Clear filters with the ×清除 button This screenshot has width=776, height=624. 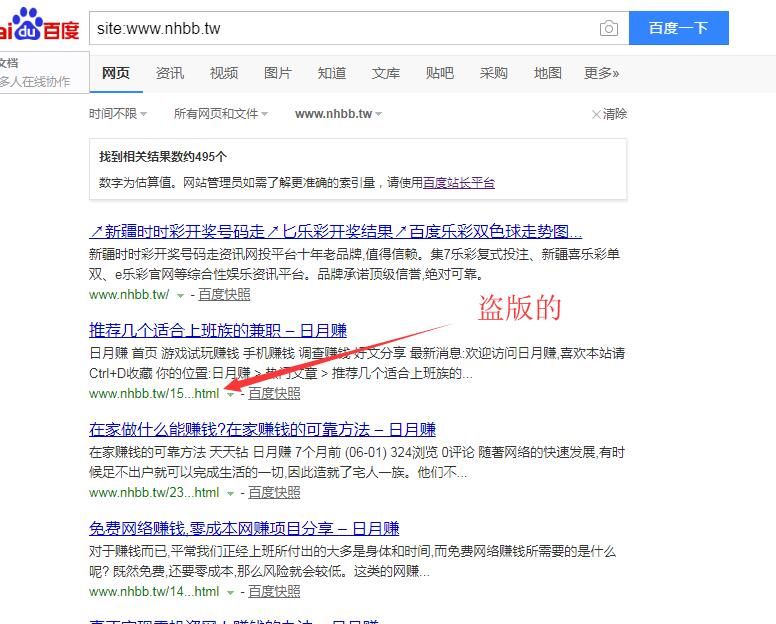coord(609,114)
